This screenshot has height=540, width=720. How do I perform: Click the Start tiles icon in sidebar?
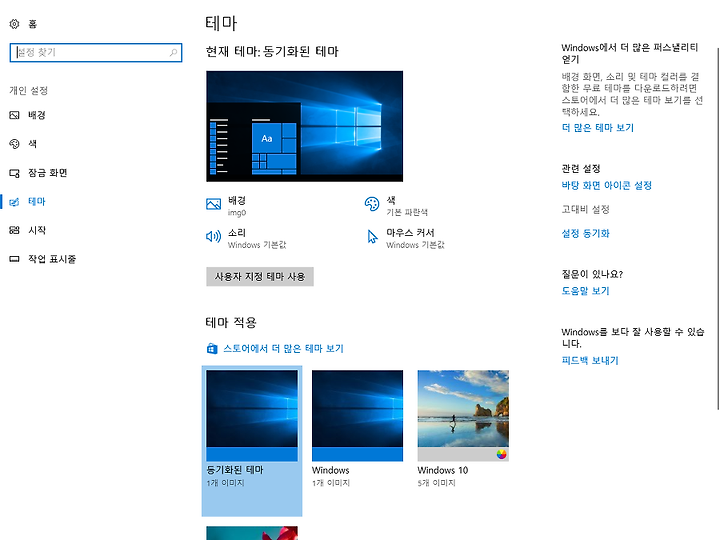(x=14, y=231)
